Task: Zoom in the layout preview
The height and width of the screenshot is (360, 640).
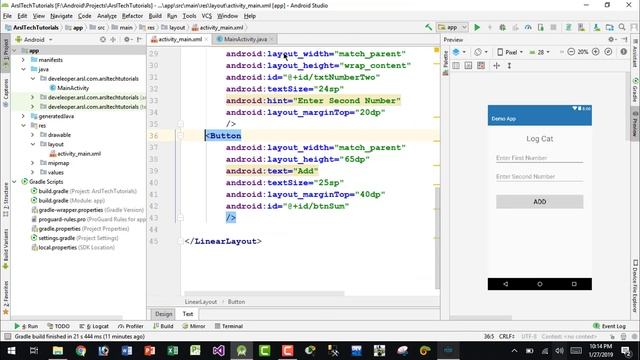Action: (x=596, y=52)
